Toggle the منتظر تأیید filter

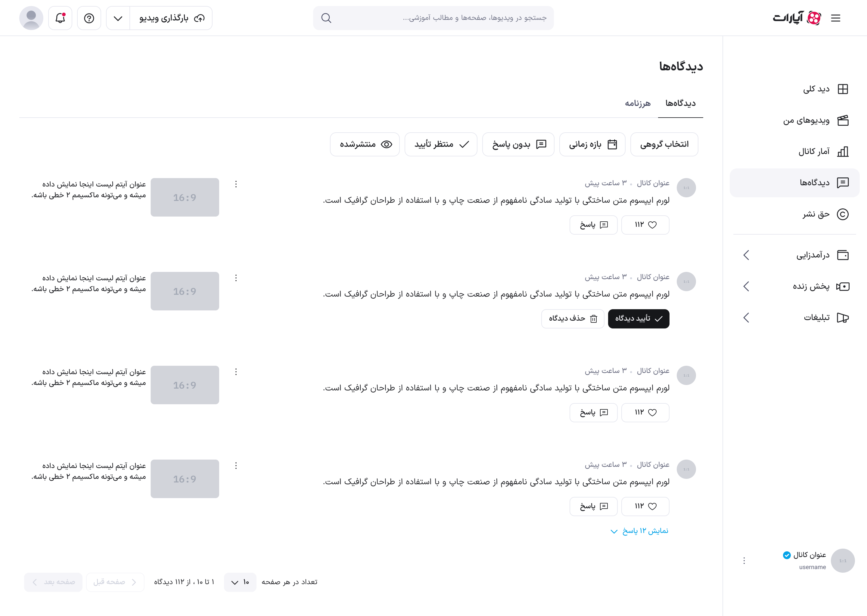[x=441, y=144]
